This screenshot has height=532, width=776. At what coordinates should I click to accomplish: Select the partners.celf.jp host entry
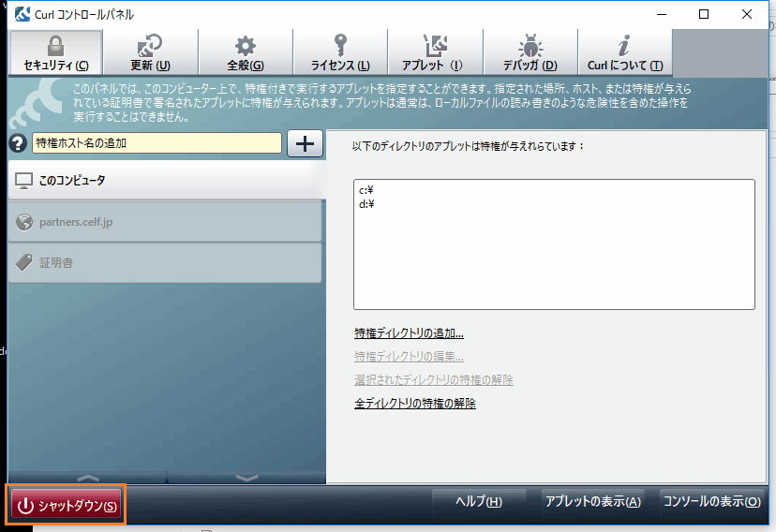click(165, 222)
